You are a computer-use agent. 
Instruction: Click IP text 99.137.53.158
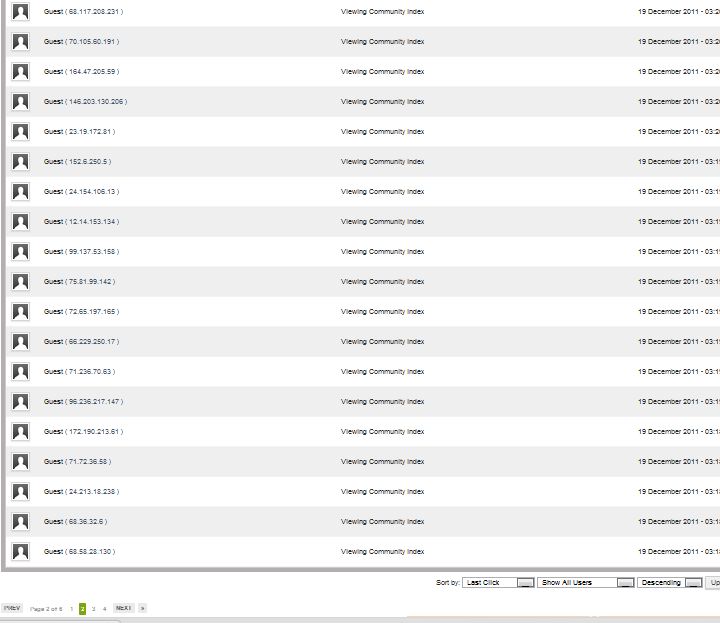pos(92,252)
